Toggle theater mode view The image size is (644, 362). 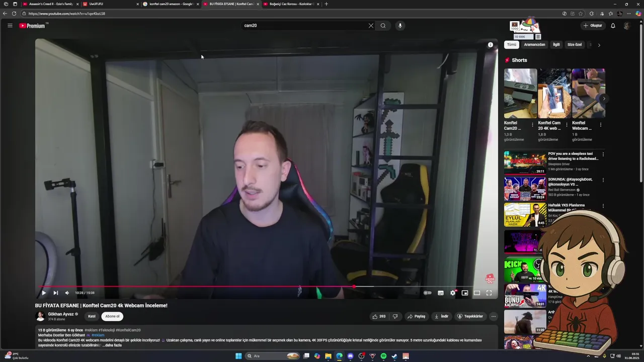click(477, 293)
